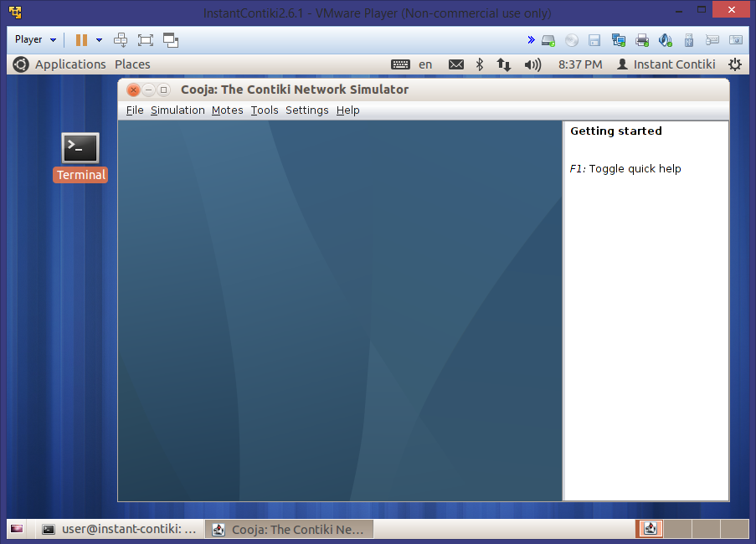Click the show desktop button in taskbar
This screenshot has width=756, height=544.
[17, 529]
